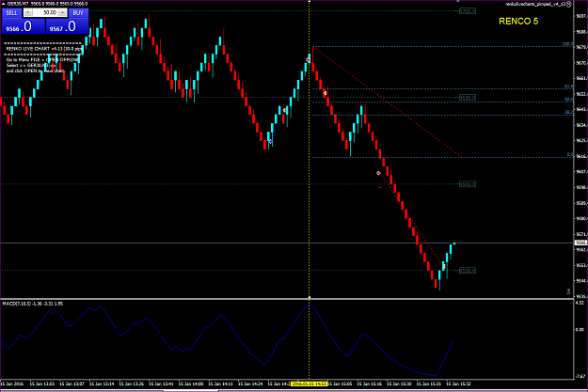
Task: Click the 15 Jan 14:00 time axis label
Action: coord(190,384)
